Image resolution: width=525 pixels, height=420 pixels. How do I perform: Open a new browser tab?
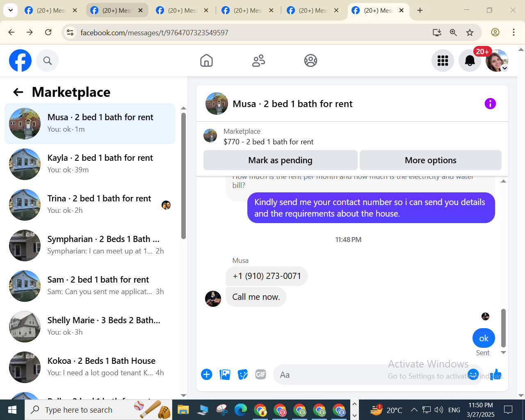[x=420, y=11]
